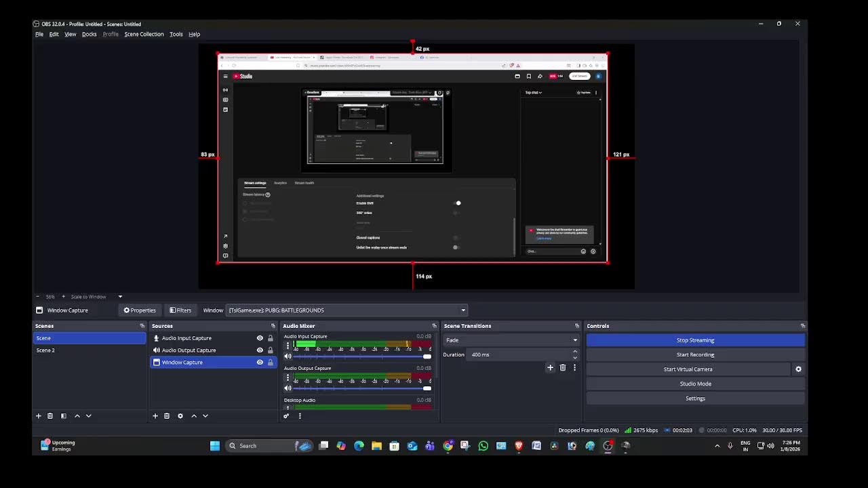Adjust Audio Output Capture volume slider
This screenshot has height=488, width=868.
tap(362, 388)
